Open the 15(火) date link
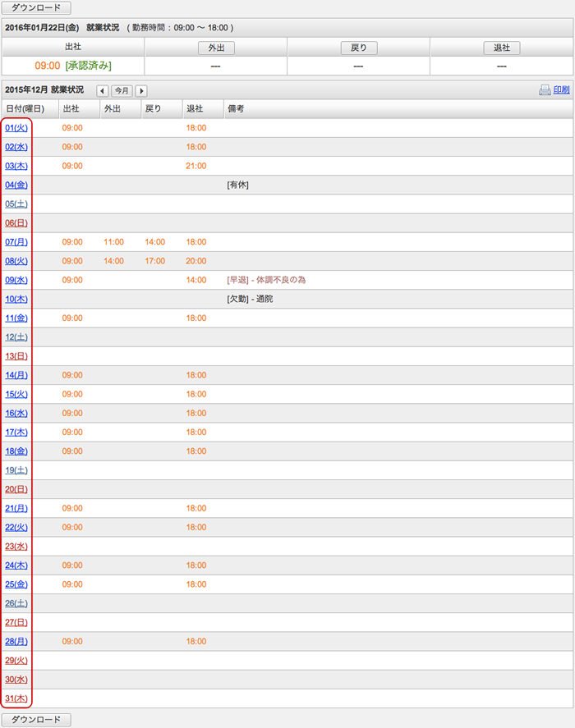575x728 pixels. tap(16, 394)
